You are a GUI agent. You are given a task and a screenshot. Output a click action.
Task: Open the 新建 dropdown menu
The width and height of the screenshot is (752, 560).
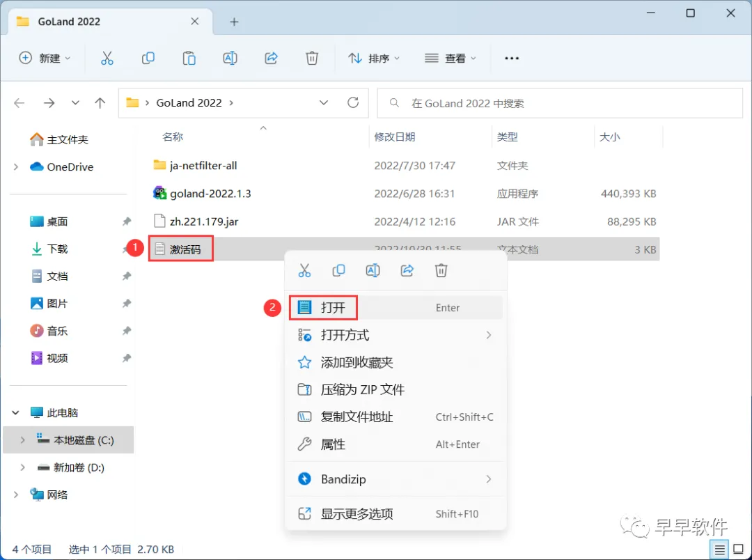pyautogui.click(x=45, y=58)
